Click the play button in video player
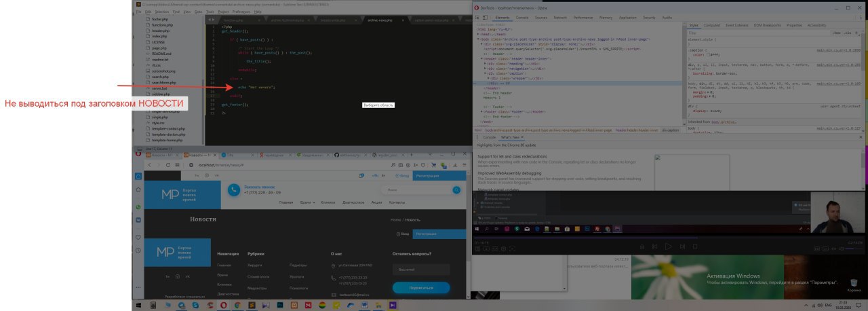 (668, 246)
